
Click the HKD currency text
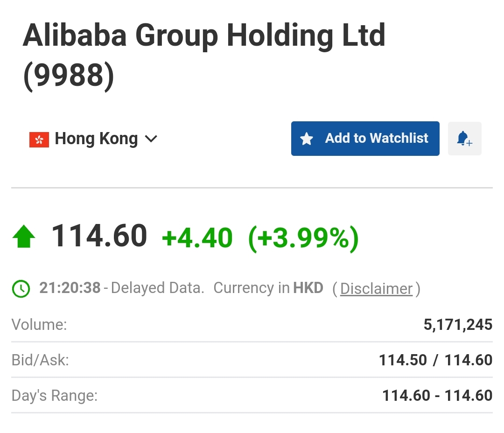pyautogui.click(x=308, y=288)
